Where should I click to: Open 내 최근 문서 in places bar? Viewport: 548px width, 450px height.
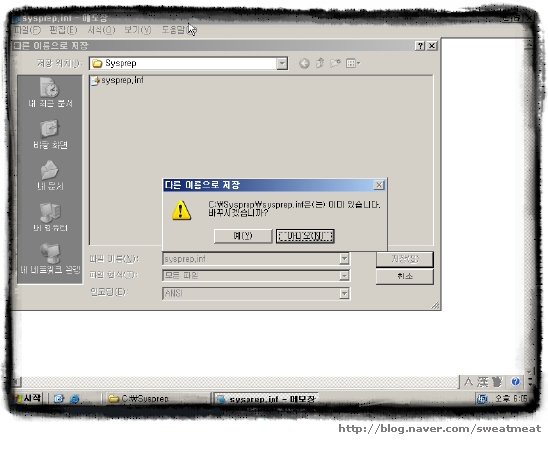coord(50,92)
